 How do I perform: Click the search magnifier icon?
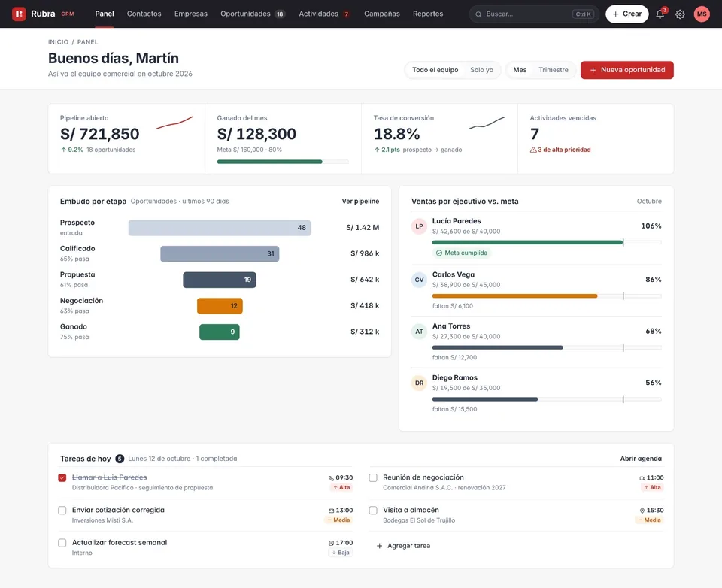[478, 14]
